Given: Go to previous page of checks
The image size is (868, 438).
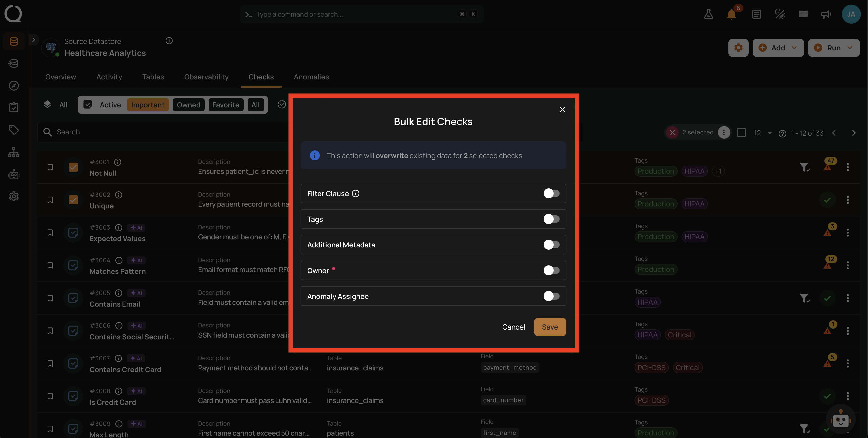Looking at the screenshot, I should [834, 133].
